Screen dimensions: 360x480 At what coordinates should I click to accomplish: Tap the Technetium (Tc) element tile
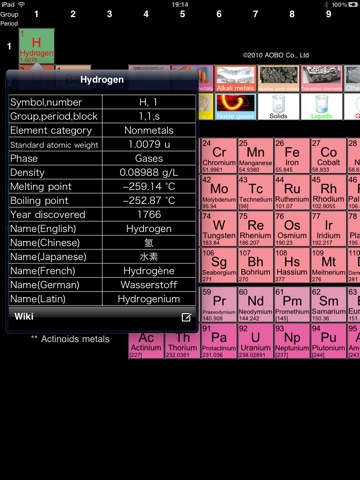click(x=255, y=192)
